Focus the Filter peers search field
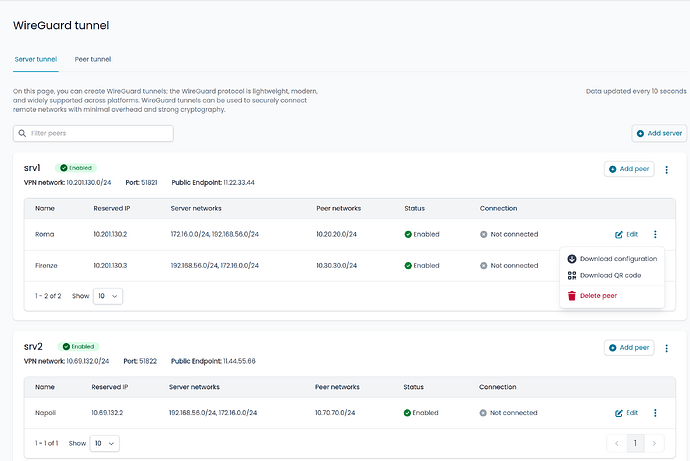 tap(98, 133)
